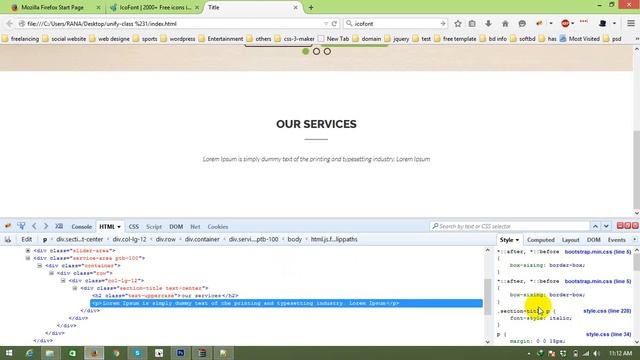Switch to the Firebug Script tab

[x=154, y=227]
